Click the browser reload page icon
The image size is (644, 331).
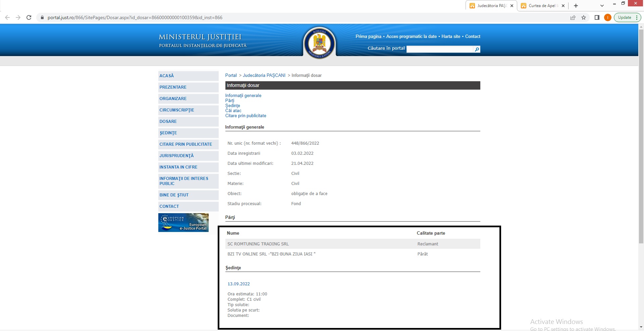(29, 17)
